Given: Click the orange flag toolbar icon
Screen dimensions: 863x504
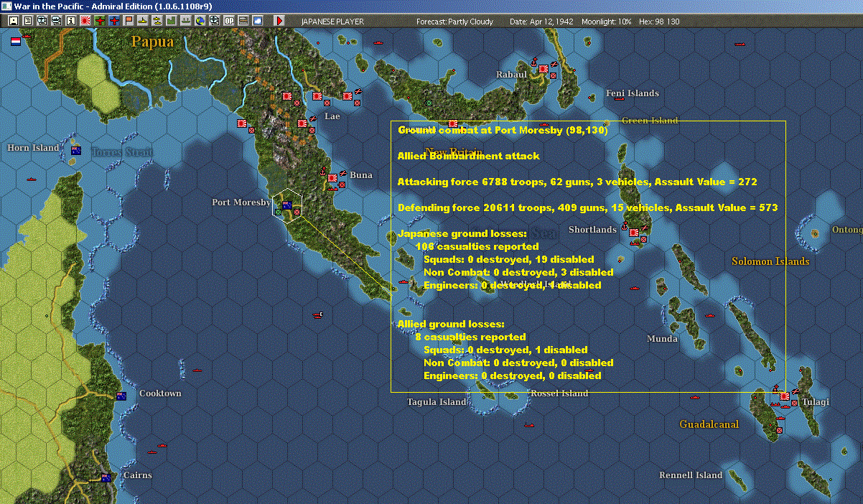Looking at the screenshot, I should (129, 22).
